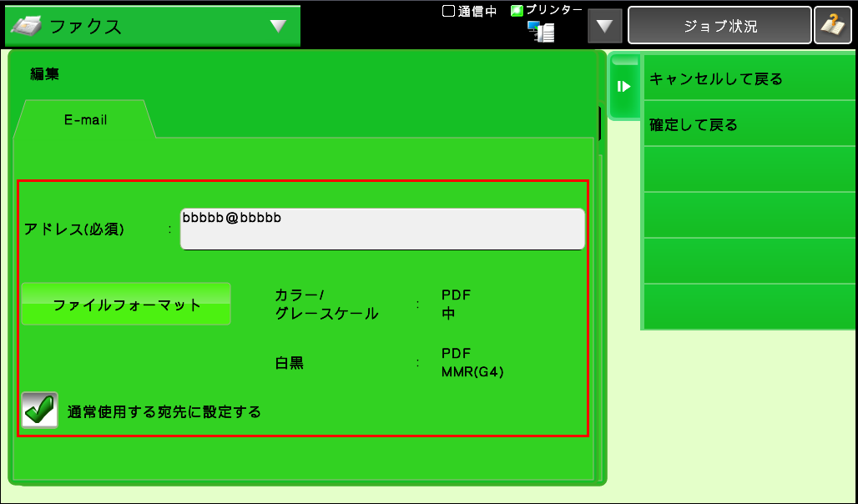Screen dimensions: 858x504
Task: Click the 通信中 communication indicator box
Action: [x=448, y=11]
